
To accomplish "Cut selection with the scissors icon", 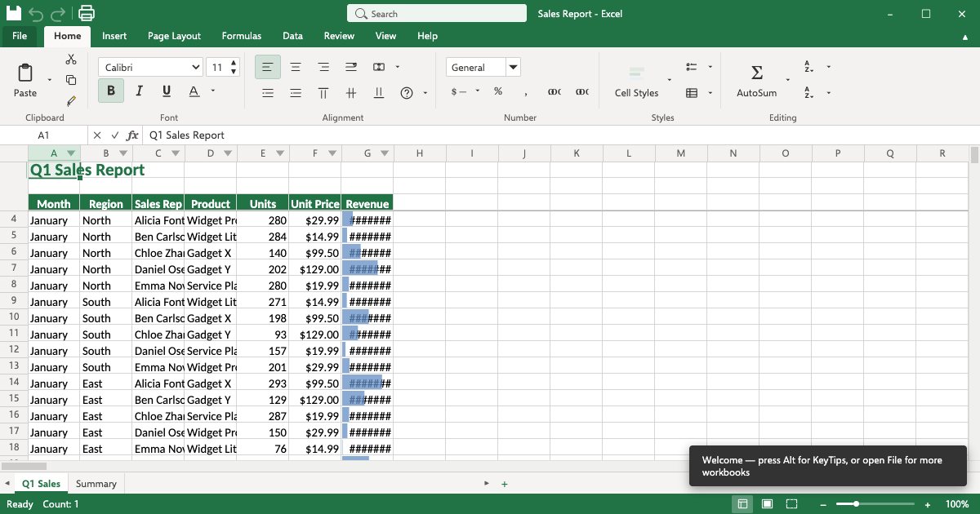I will 71,60.
